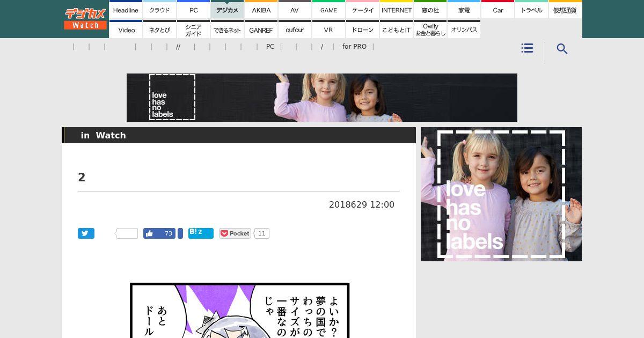This screenshot has width=644, height=338.
Task: Open ドローン tab
Action: (x=362, y=30)
